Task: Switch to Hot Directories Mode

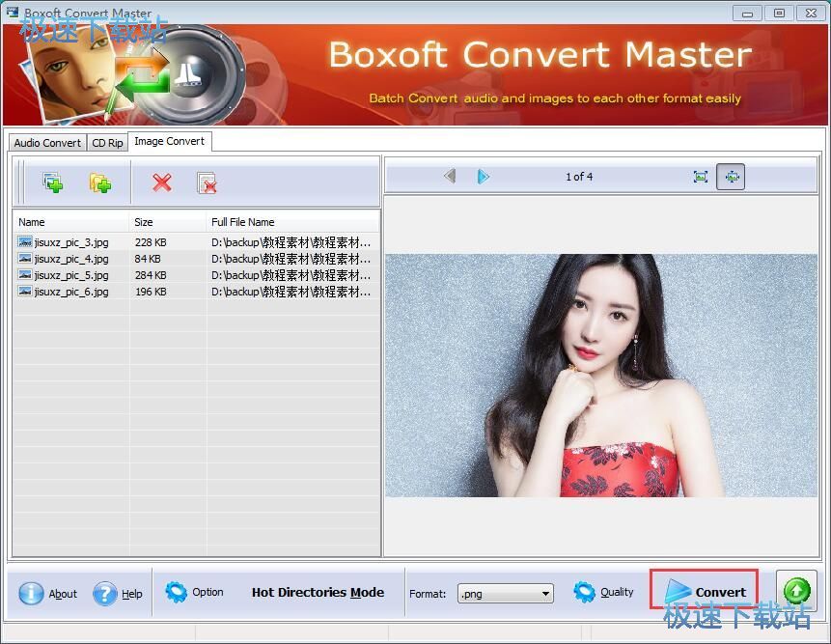Action: (x=318, y=593)
